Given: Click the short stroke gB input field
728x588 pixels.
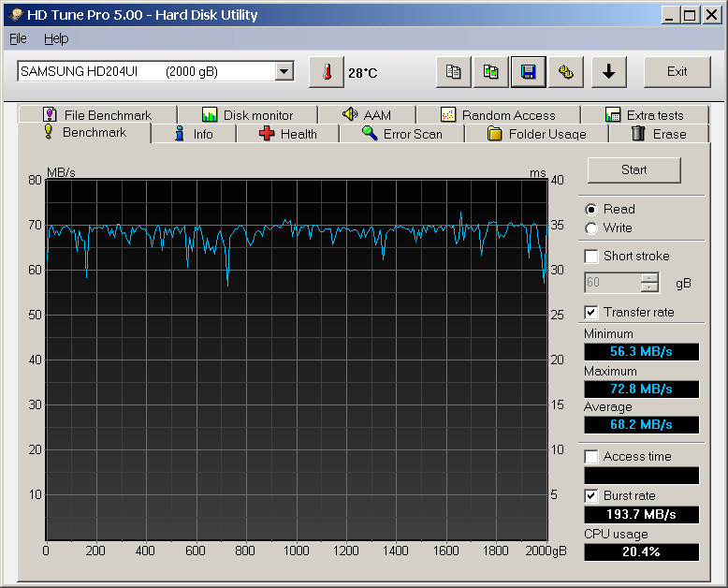Looking at the screenshot, I should pyautogui.click(x=612, y=283).
